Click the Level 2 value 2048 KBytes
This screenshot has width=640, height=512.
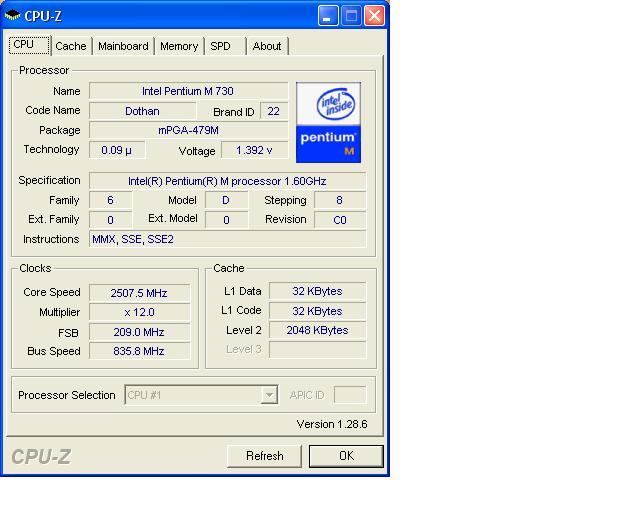pos(318,330)
